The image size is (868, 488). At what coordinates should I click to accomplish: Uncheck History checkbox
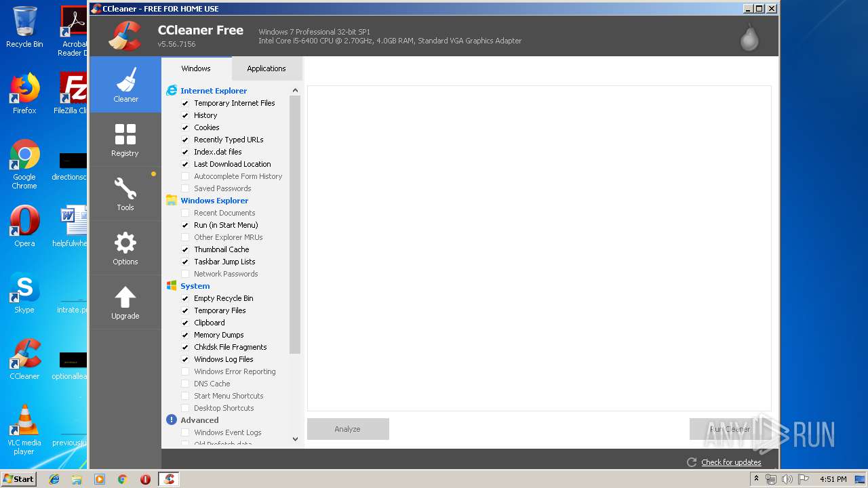coord(185,115)
